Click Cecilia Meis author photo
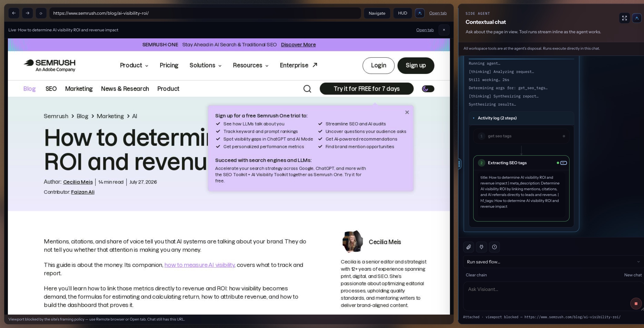 tap(352, 241)
